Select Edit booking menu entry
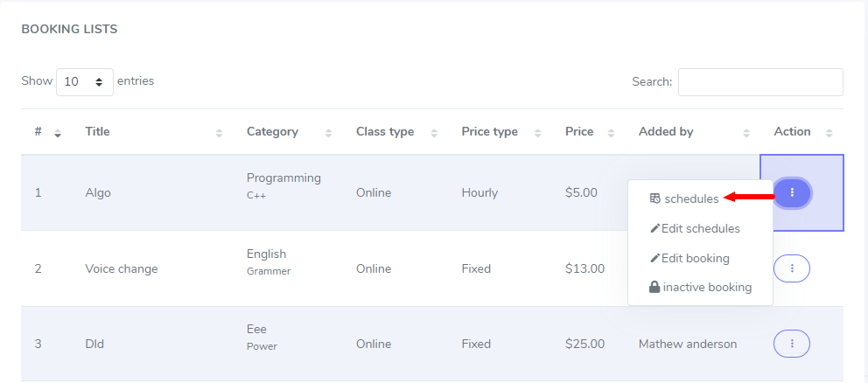 click(x=695, y=259)
